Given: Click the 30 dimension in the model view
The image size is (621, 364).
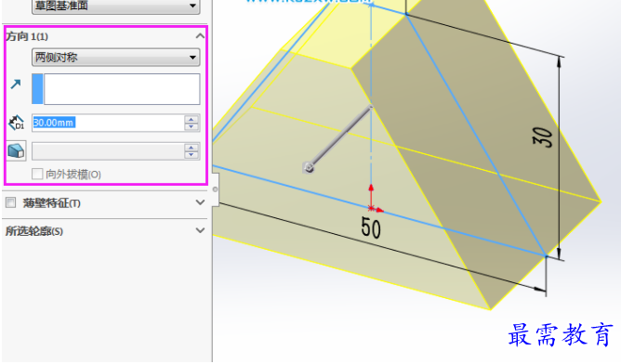Looking at the screenshot, I should click(x=543, y=137).
